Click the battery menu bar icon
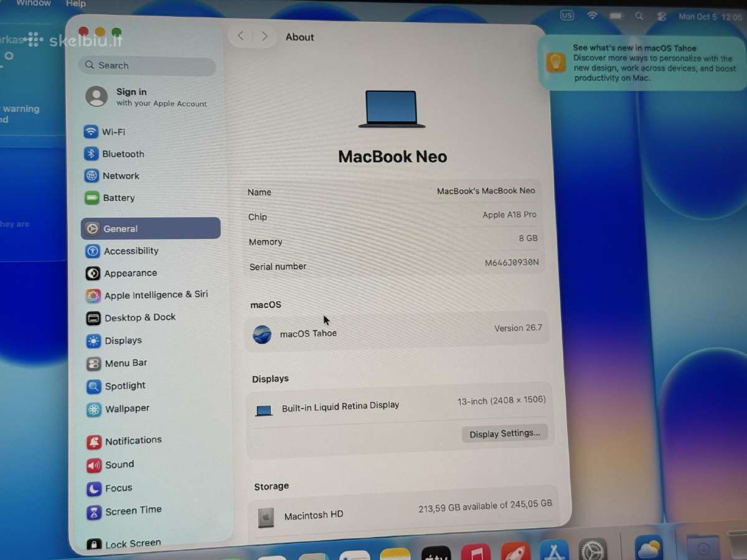747x560 pixels. 616,16
